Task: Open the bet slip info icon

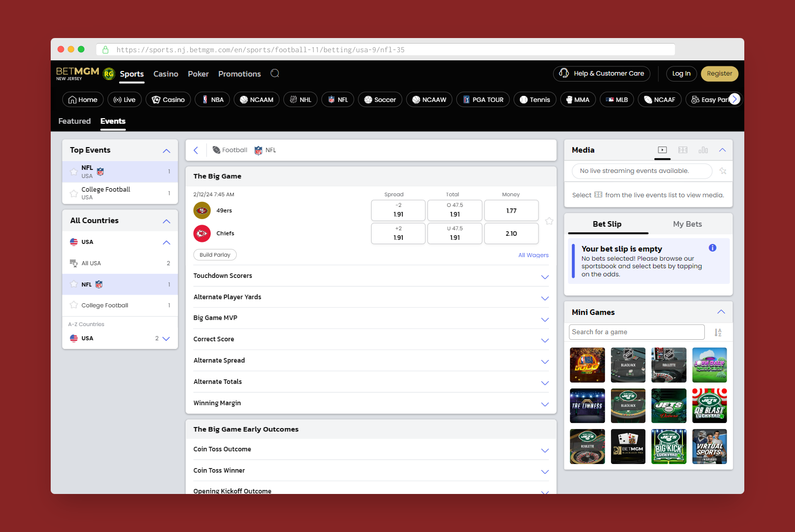Action: tap(712, 248)
